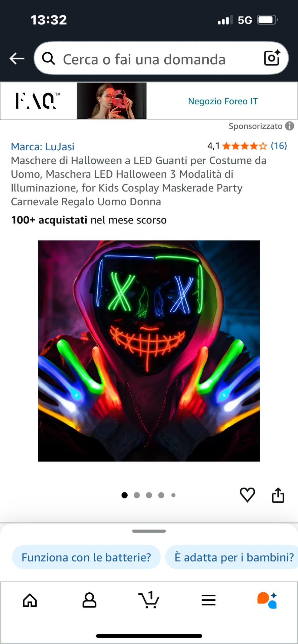Tap the LED mask product image
The height and width of the screenshot is (644, 298).
click(x=149, y=351)
